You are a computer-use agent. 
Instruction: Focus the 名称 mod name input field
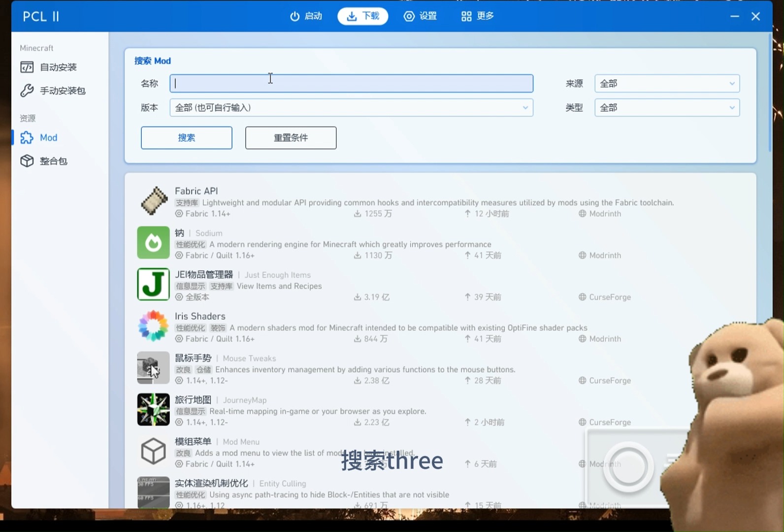pos(351,83)
